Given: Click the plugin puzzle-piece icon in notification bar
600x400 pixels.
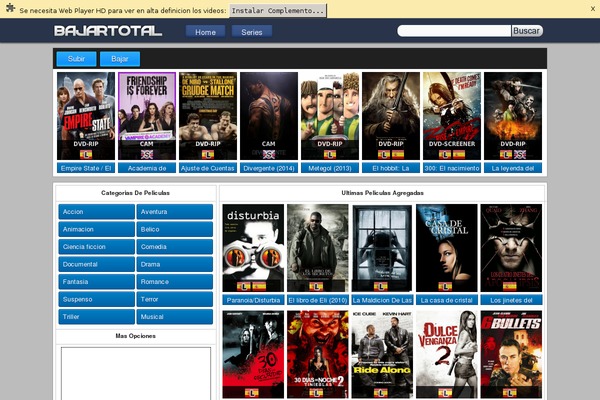Looking at the screenshot, I should (x=10, y=8).
